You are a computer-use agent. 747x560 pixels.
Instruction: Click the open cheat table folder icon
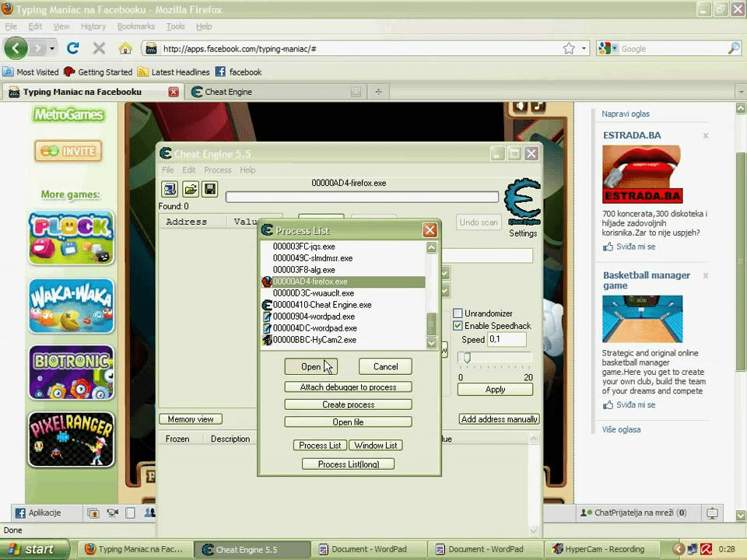(x=190, y=189)
